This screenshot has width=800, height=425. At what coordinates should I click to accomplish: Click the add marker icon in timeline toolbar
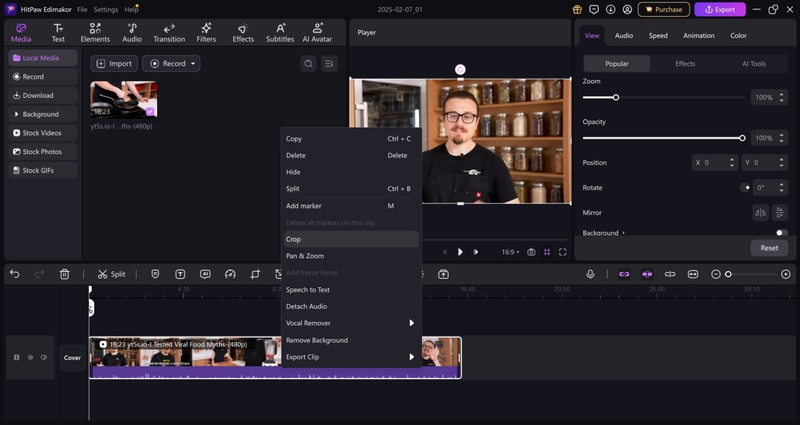tap(155, 274)
